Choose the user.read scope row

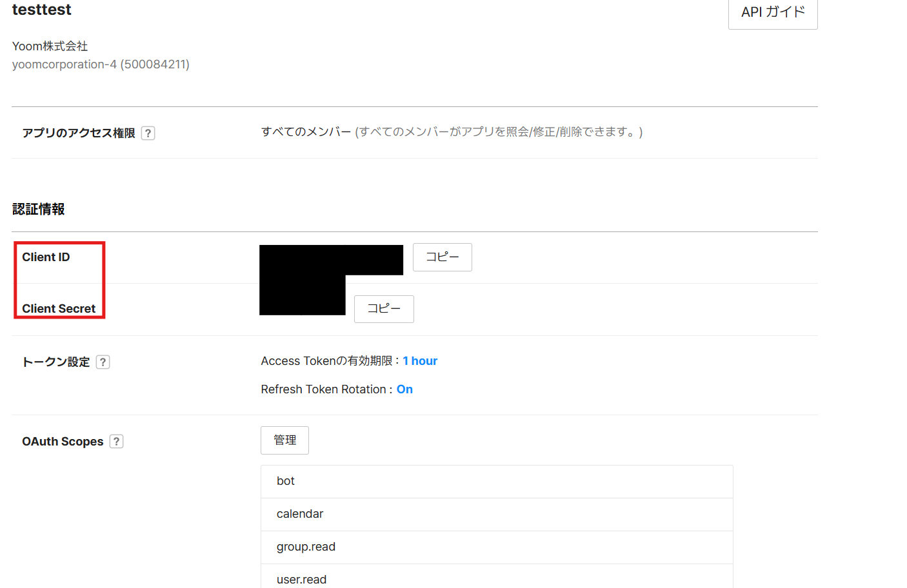[x=496, y=578]
